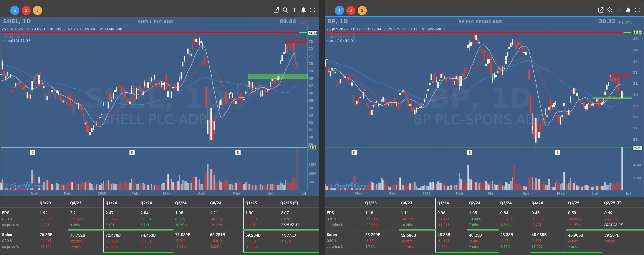644x255 pixels.
Task: Click the November earnings E marker on BP chart
Action: coord(354,152)
